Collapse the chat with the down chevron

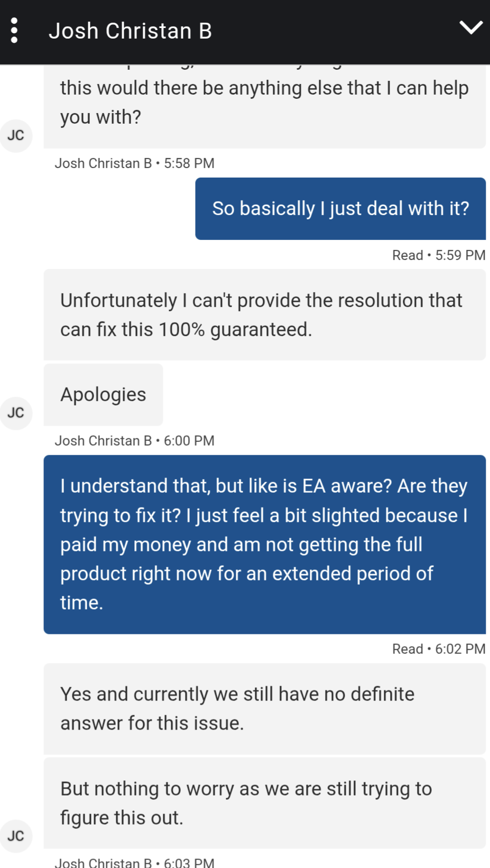[x=470, y=27]
